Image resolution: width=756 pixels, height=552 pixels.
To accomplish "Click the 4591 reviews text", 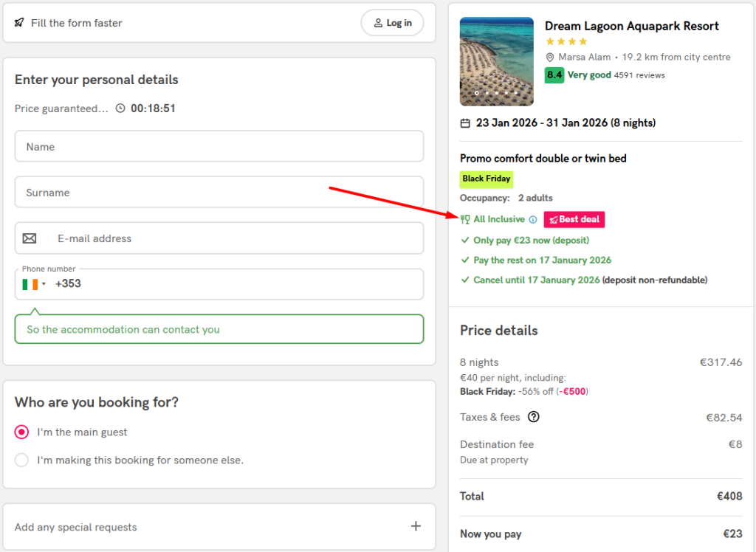I will click(639, 75).
